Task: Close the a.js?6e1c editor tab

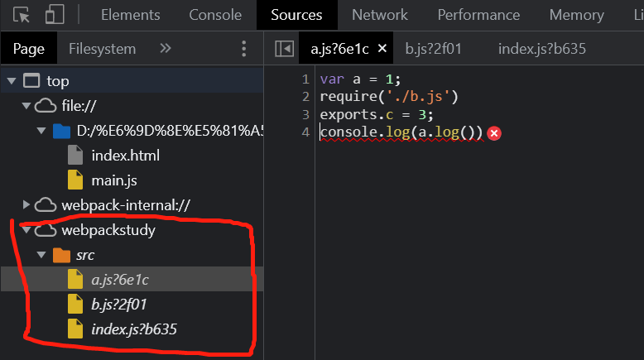Action: 382,49
